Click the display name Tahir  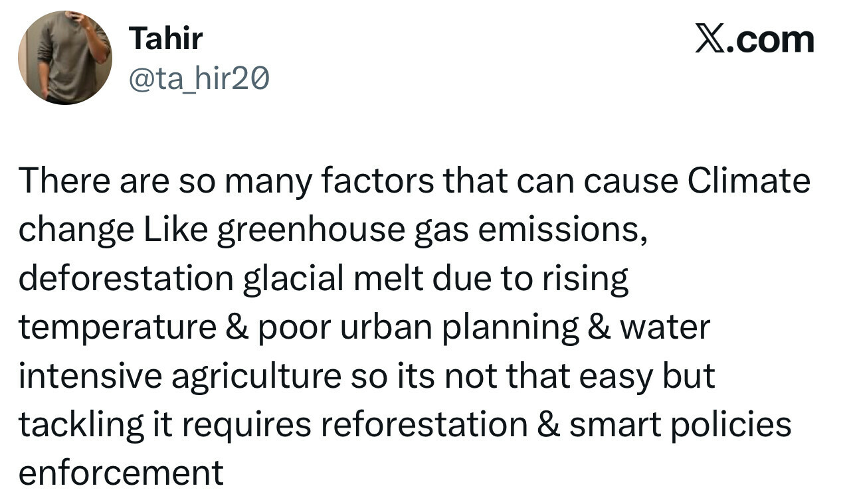[x=165, y=39]
